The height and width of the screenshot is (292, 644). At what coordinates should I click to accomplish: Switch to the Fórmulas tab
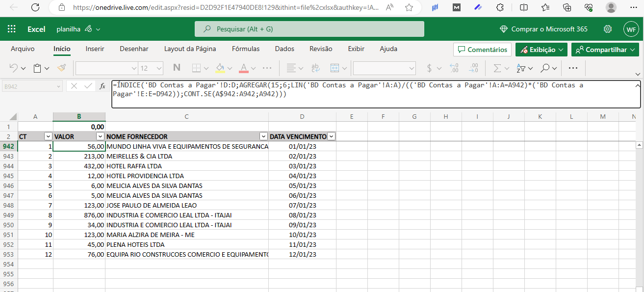coord(246,49)
